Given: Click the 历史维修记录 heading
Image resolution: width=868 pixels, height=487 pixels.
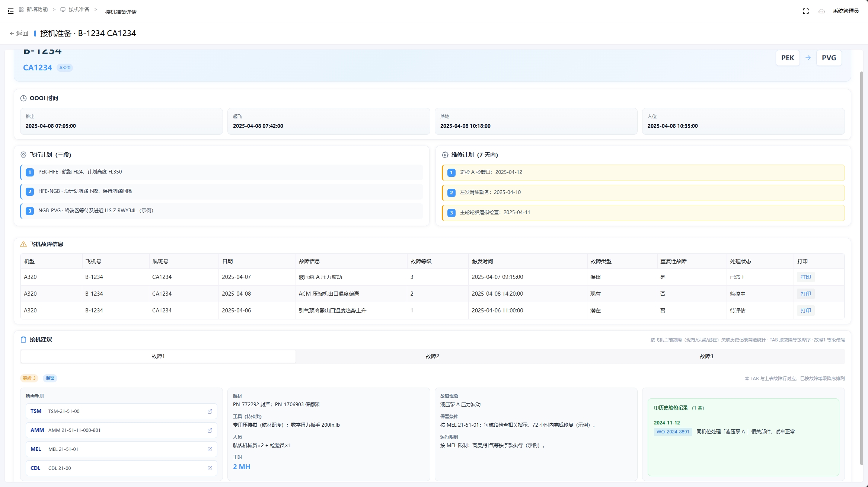Looking at the screenshot, I should tap(673, 408).
